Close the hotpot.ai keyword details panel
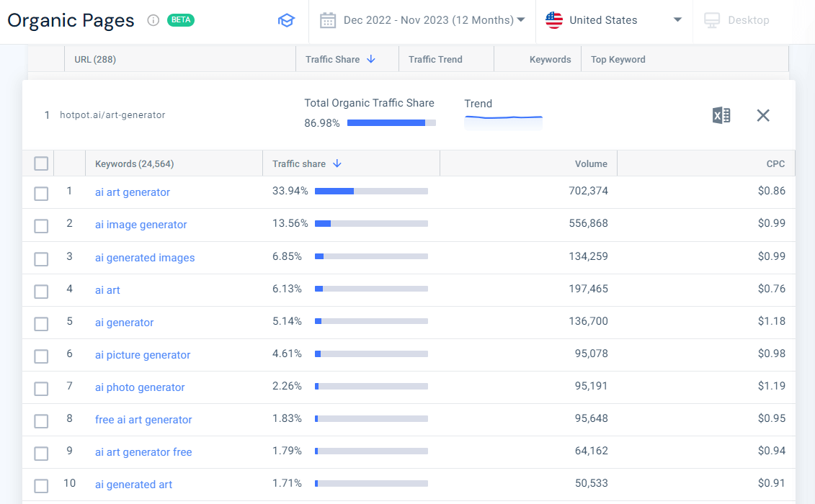The image size is (815, 504). point(763,115)
